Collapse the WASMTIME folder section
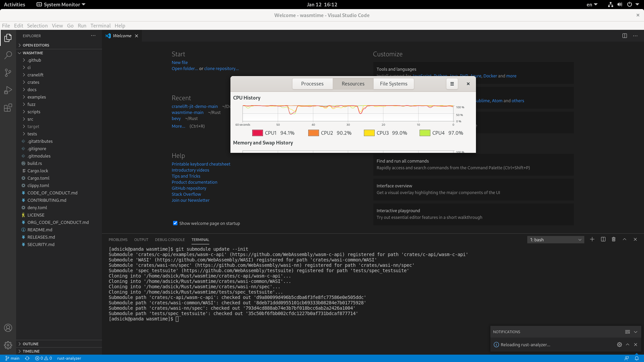This screenshot has width=644, height=362. (x=59, y=53)
